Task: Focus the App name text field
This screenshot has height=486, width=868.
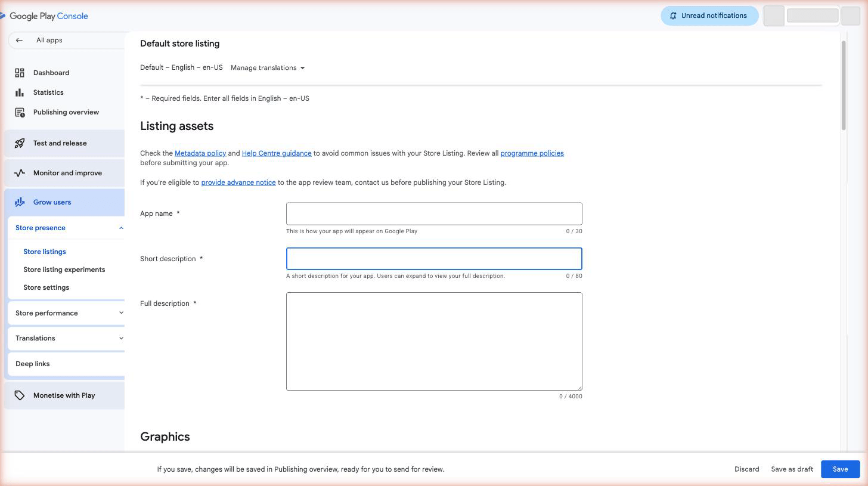Action: [x=433, y=213]
